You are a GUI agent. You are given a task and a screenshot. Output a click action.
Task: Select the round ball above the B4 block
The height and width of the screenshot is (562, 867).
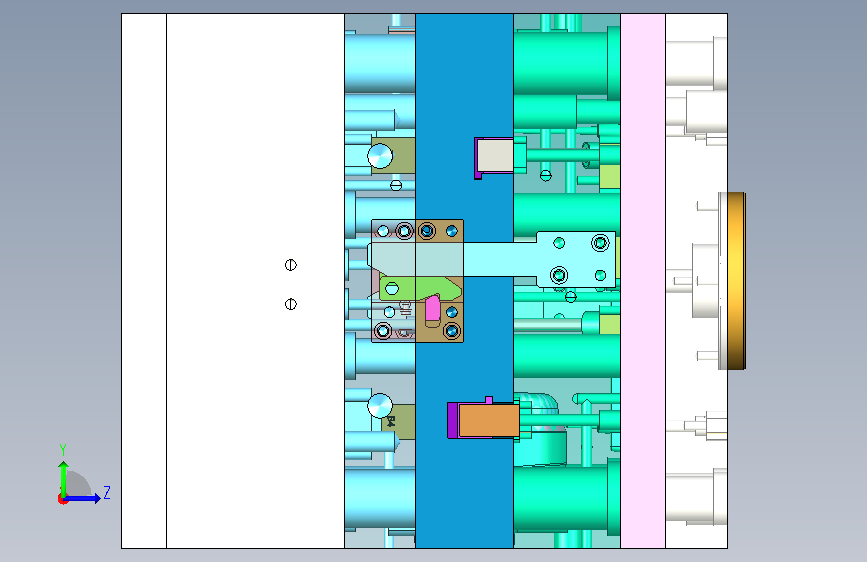[x=380, y=406]
